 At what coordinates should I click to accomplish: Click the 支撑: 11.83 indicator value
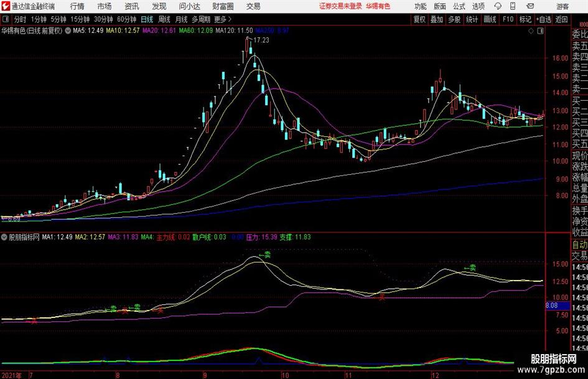[x=295, y=237]
